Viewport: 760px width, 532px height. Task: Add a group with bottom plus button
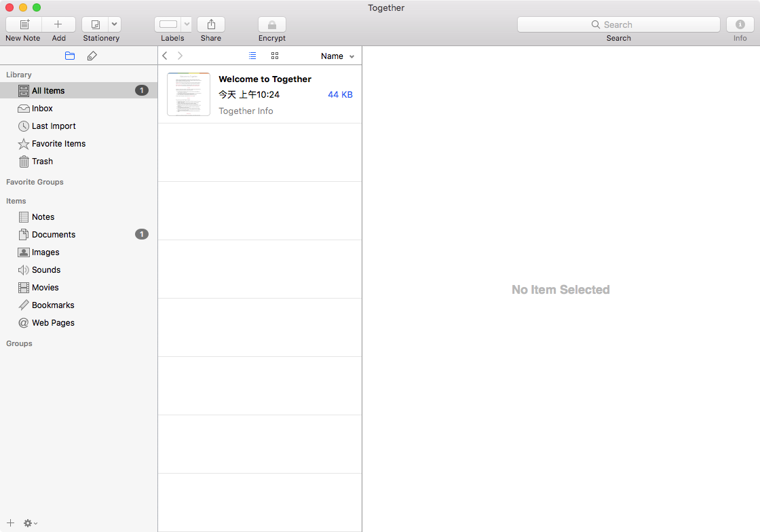11,522
